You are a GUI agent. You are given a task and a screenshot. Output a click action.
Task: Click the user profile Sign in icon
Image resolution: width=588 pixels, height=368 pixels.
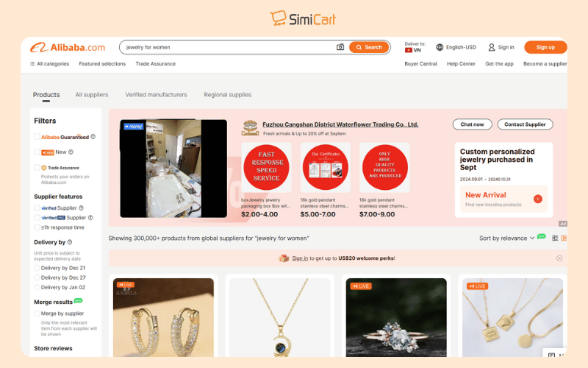(x=491, y=47)
